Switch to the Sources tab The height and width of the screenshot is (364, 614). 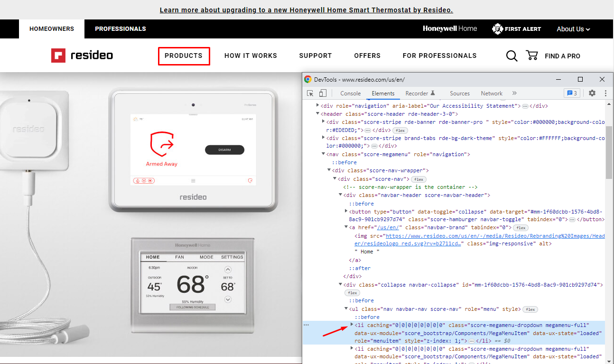tap(460, 93)
